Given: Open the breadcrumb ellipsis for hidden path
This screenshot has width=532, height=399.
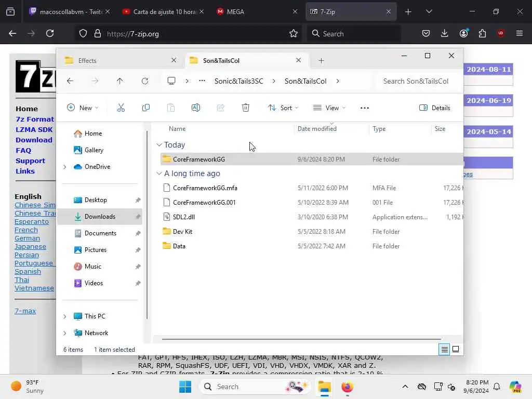Looking at the screenshot, I should (x=202, y=81).
